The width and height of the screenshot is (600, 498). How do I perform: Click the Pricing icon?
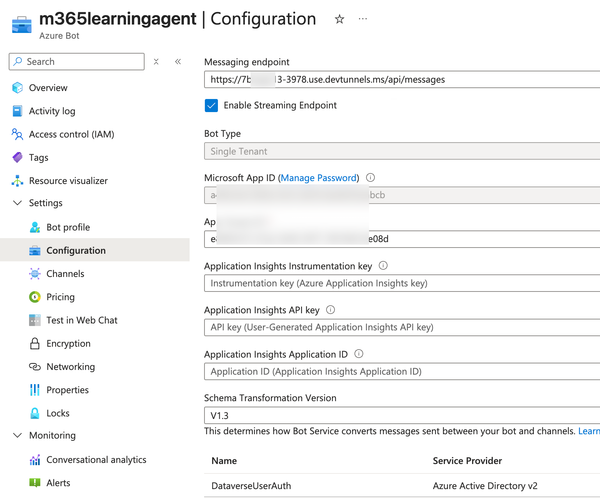pyautogui.click(x=35, y=297)
